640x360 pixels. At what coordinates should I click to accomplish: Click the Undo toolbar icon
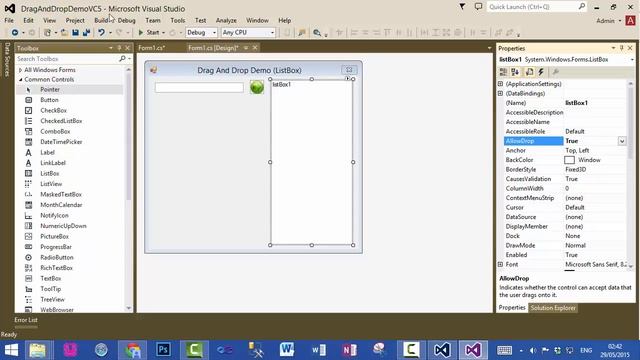click(x=101, y=32)
